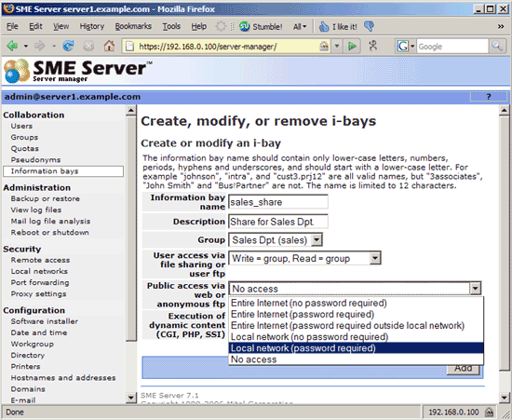512x420 pixels.
Task: Open Remote access settings
Action: (40, 260)
